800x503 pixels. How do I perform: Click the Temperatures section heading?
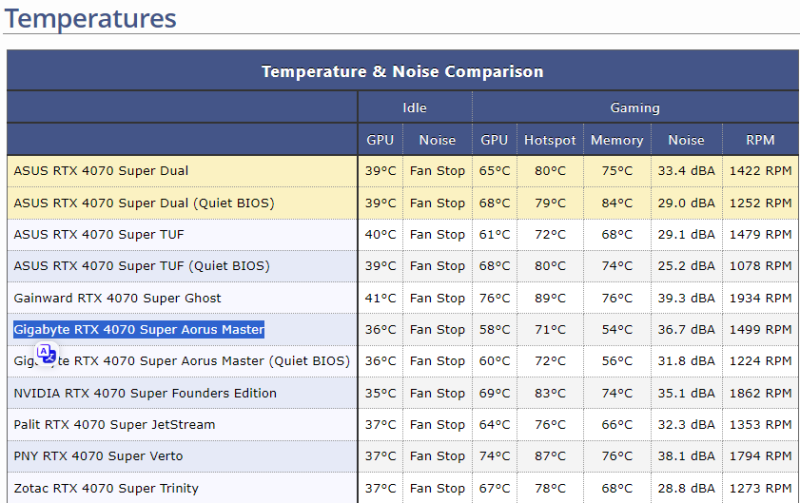point(90,18)
